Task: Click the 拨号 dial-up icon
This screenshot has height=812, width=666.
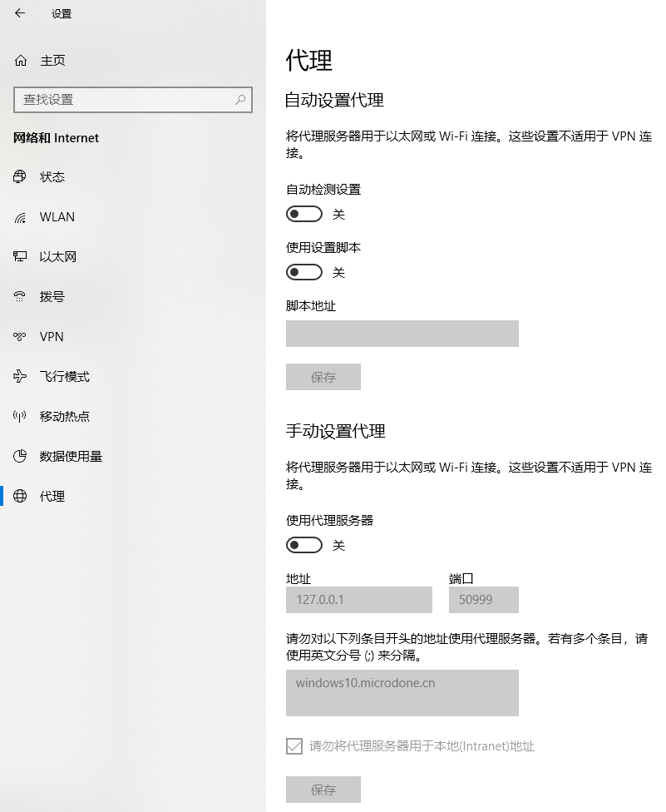Action: point(21,297)
